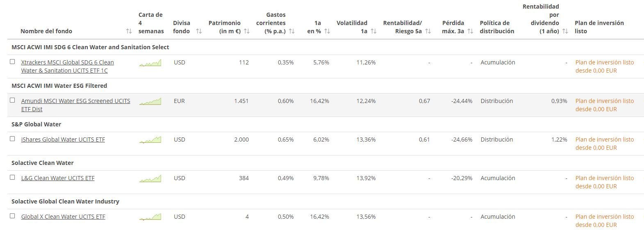Mark the Global X Clean Water checkbox
This screenshot has height=231, width=644.
12,216
